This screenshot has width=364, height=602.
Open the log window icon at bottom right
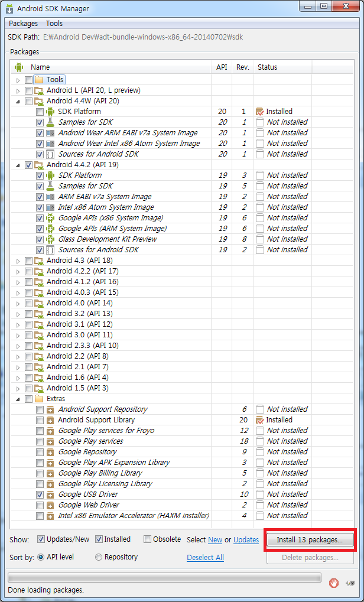[350, 583]
